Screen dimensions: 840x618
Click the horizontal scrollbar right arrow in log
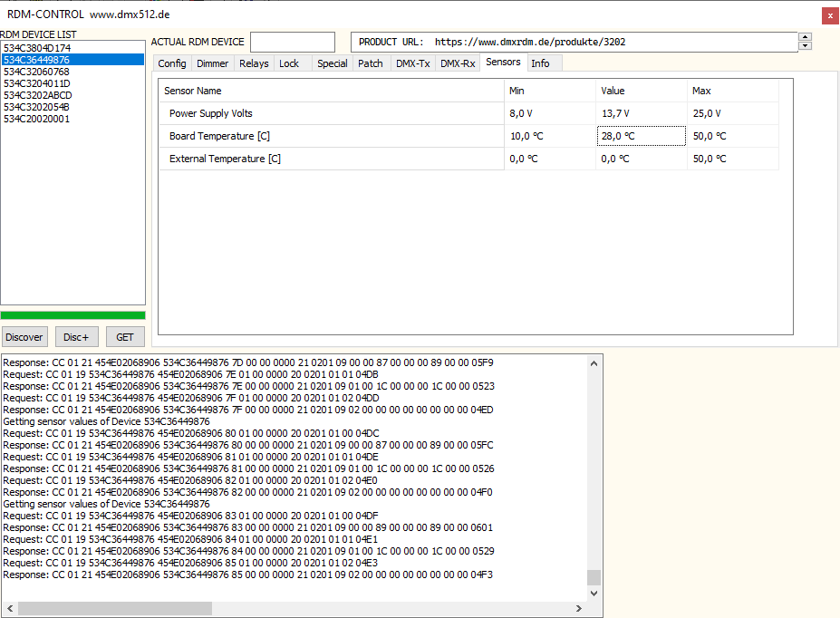[580, 608]
